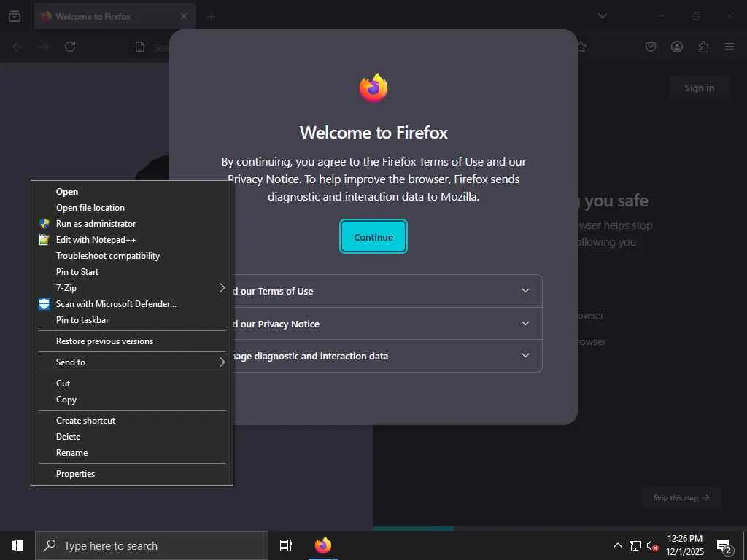Click the Firefox logo in the welcome dialog
The image size is (747, 560).
[x=373, y=87]
